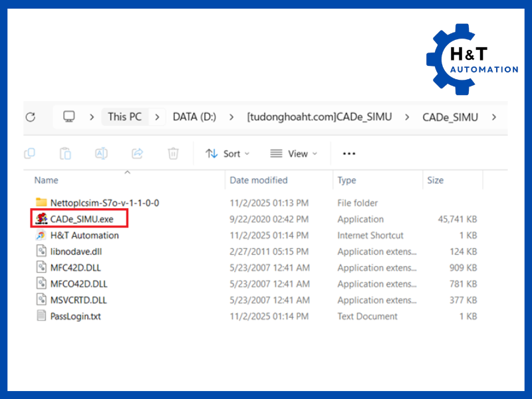The height and width of the screenshot is (399, 532).
Task: Sort by the Name column header
Action: (x=47, y=180)
